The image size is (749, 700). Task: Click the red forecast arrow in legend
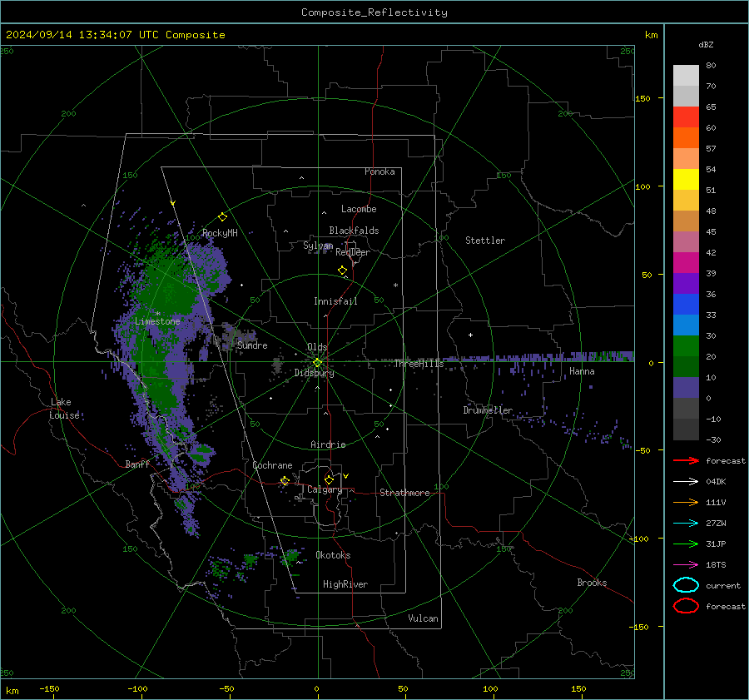pos(686,460)
